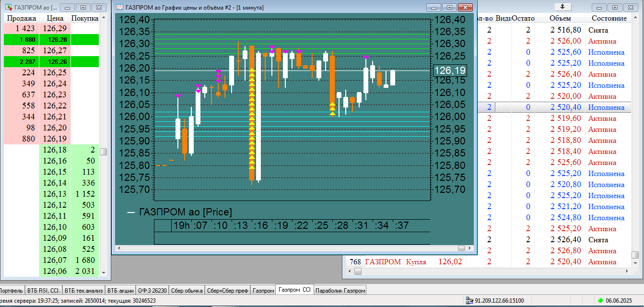Click the Остато column header in orders table
This screenshot has height=307, width=644.
(x=523, y=18)
